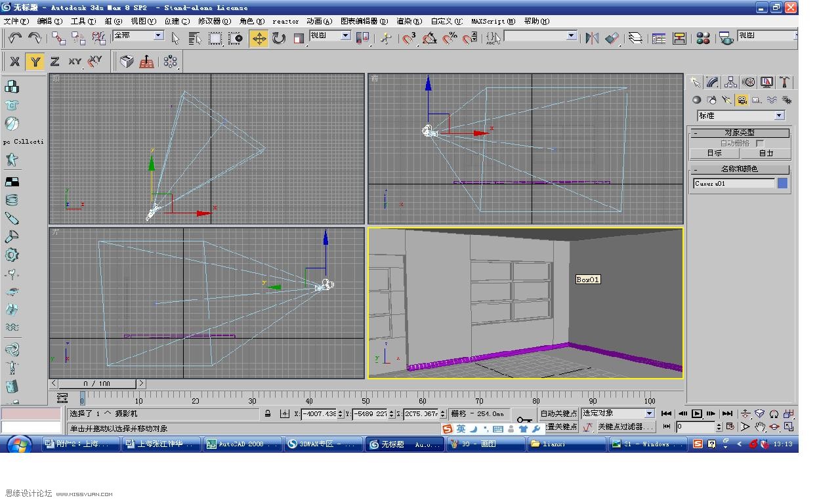This screenshot has height=504, width=840.
Task: Toggle the Window/Crossing selection icon
Action: [236, 38]
